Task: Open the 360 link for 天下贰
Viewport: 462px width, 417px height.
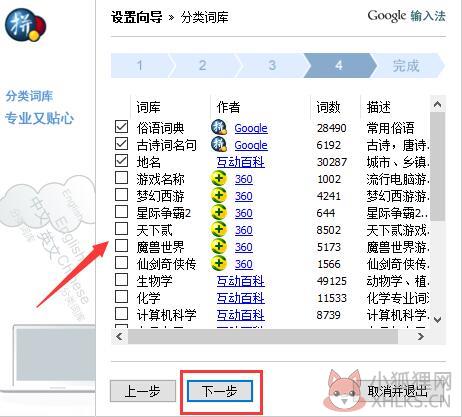Action: point(244,230)
